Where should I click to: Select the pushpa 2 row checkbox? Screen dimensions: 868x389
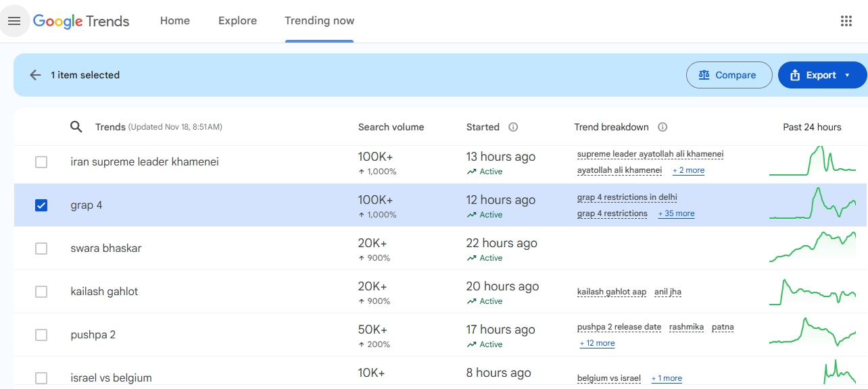tap(41, 335)
